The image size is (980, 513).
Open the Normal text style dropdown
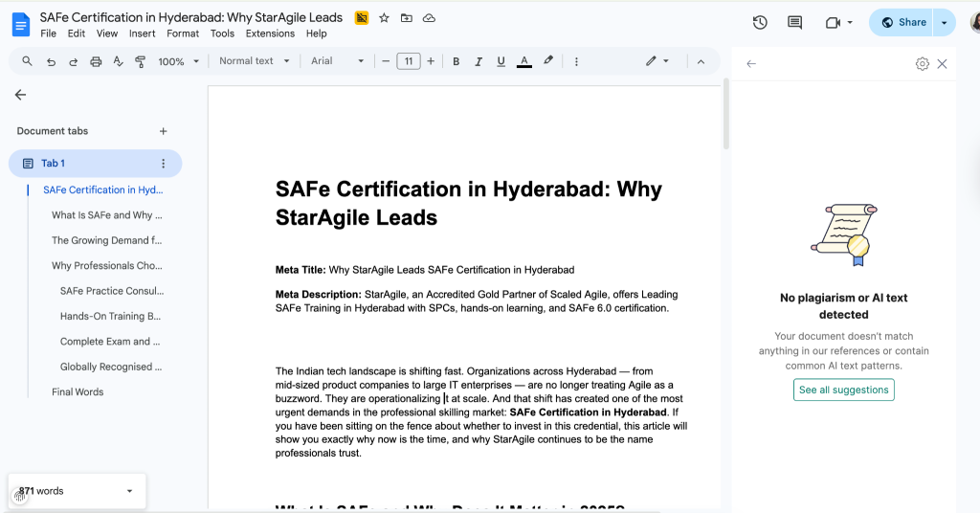(253, 61)
